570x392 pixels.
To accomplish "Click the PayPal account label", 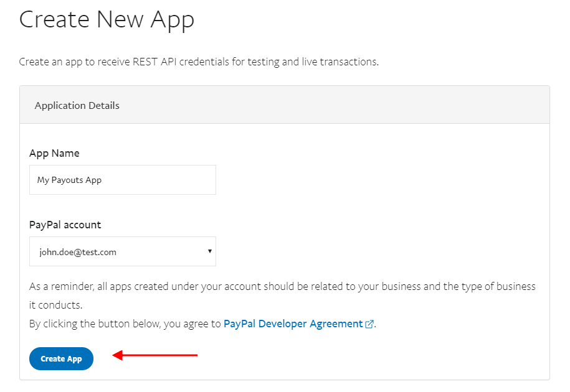I will tap(65, 225).
